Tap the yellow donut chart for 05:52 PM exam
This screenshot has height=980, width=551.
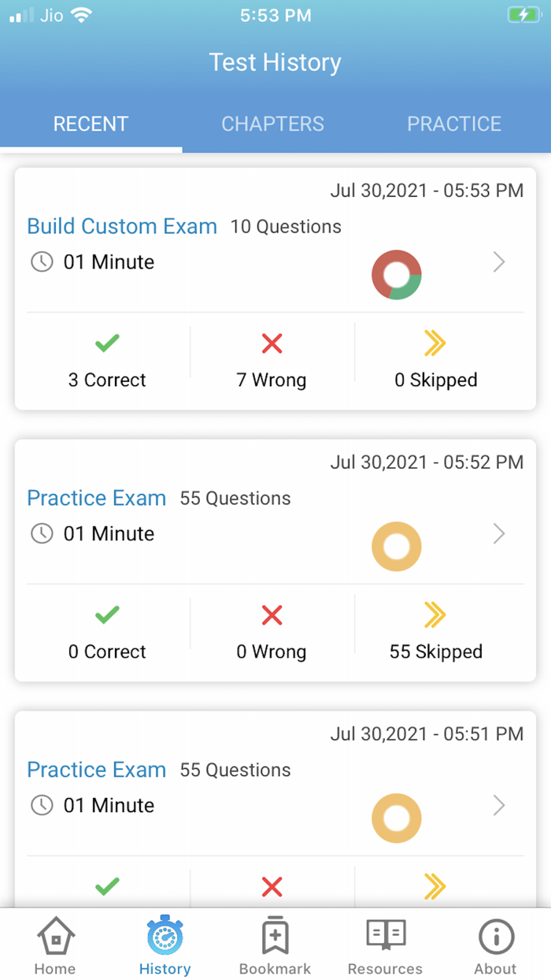pos(397,547)
